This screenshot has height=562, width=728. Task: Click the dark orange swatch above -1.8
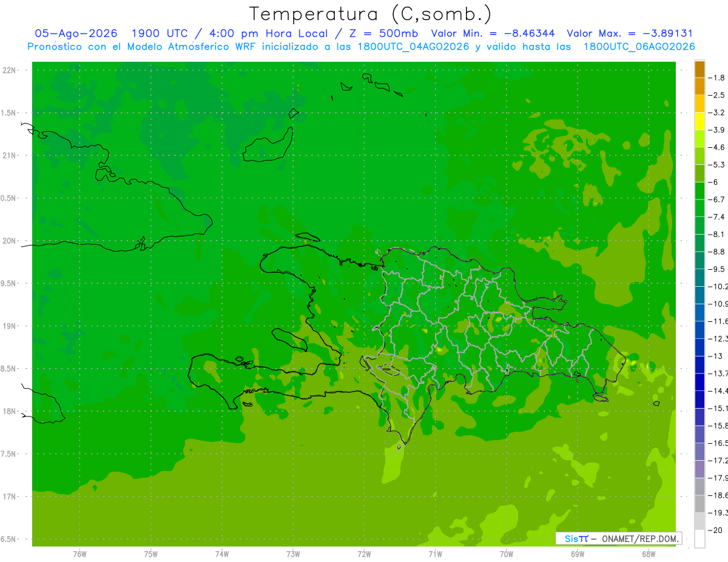tap(699, 69)
